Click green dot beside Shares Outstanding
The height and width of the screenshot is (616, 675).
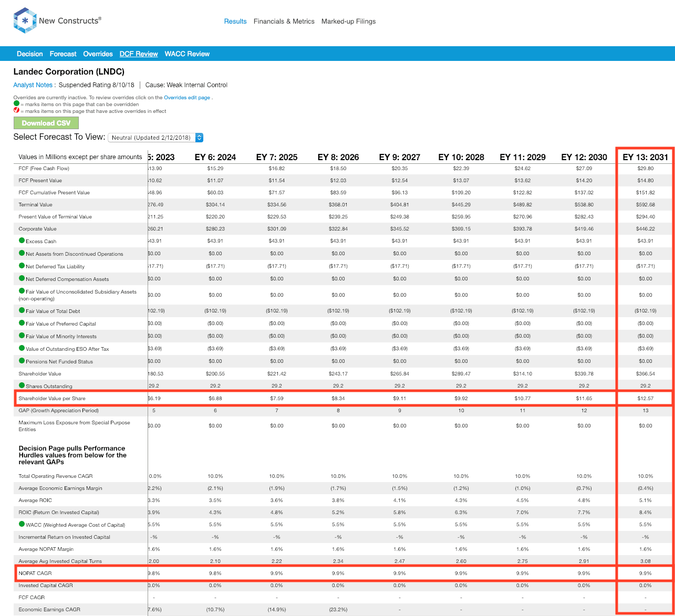(x=22, y=386)
